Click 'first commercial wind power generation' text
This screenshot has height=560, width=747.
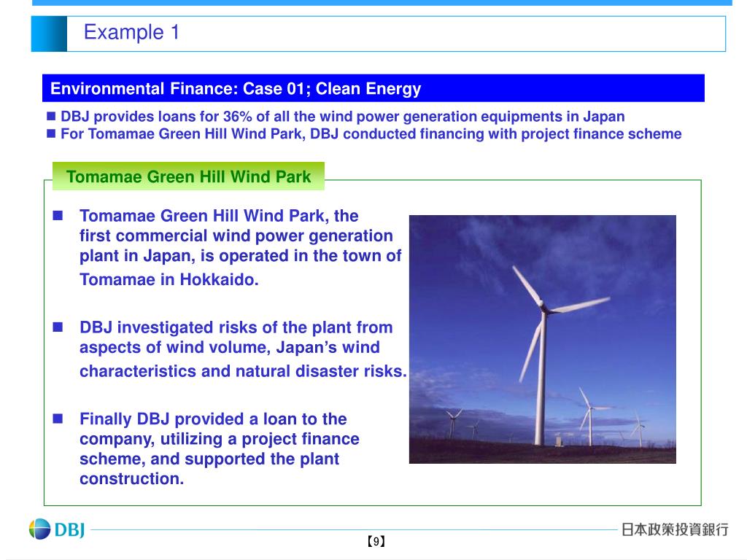(x=236, y=236)
